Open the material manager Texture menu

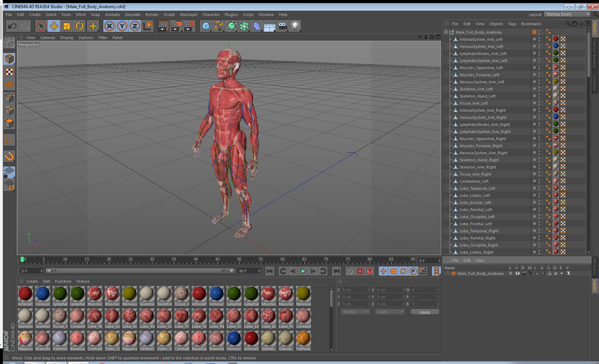(x=83, y=281)
